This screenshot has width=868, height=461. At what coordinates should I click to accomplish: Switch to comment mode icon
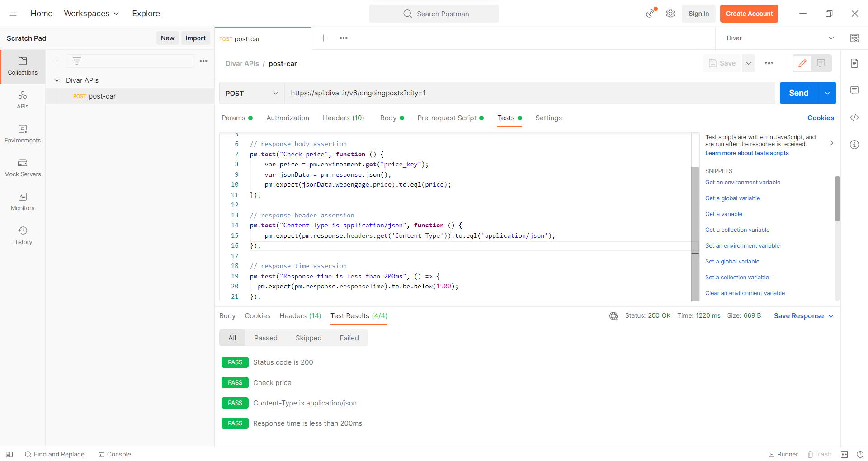[821, 63]
